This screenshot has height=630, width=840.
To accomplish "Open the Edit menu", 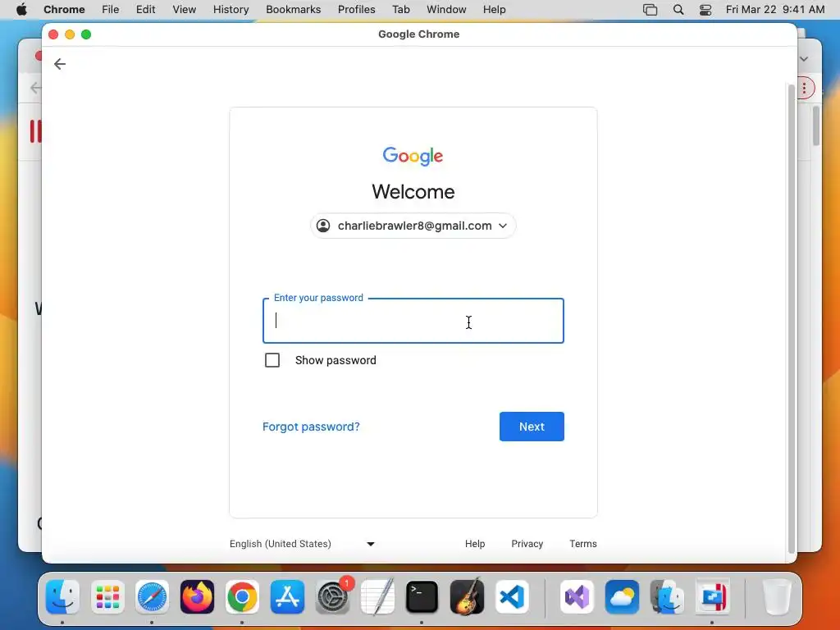I will pyautogui.click(x=146, y=9).
